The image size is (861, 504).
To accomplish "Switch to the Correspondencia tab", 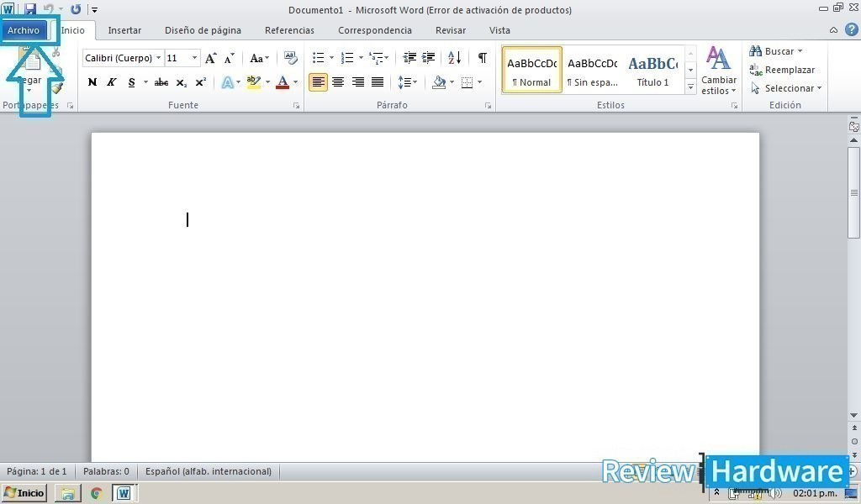I will pos(375,30).
